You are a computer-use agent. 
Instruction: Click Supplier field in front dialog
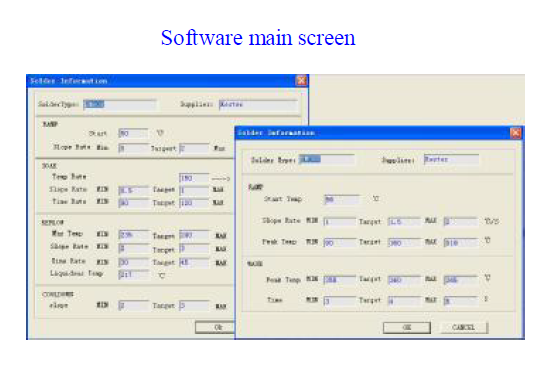pyautogui.click(x=451, y=159)
